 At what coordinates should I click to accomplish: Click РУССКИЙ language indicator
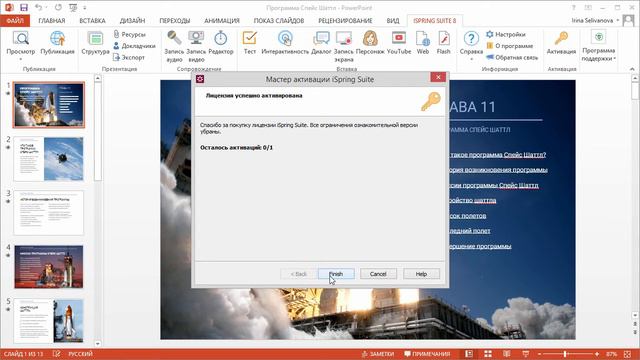pos(80,354)
